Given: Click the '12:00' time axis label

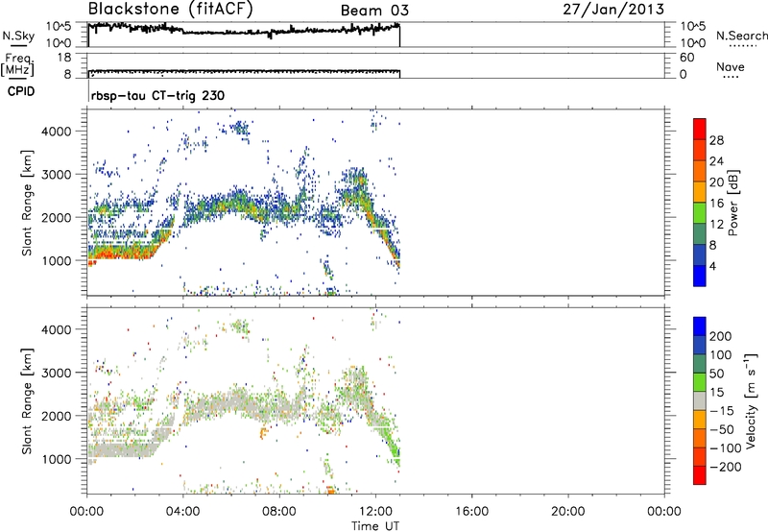Looking at the screenshot, I should coord(375,512).
